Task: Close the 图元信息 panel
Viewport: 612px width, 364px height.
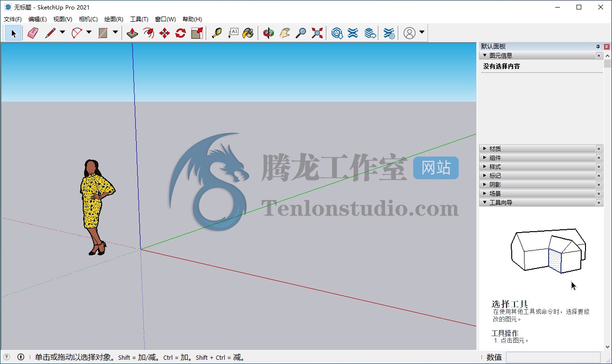Action: [x=599, y=55]
